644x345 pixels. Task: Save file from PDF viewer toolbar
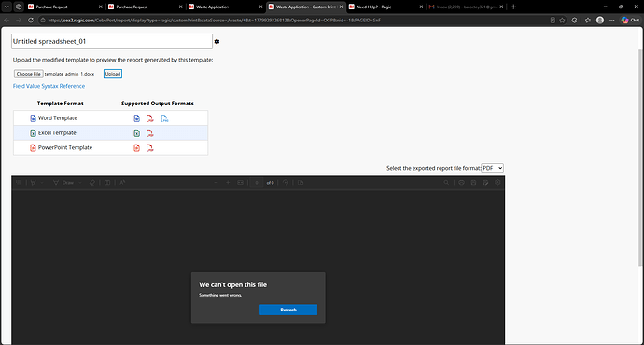pos(473,183)
